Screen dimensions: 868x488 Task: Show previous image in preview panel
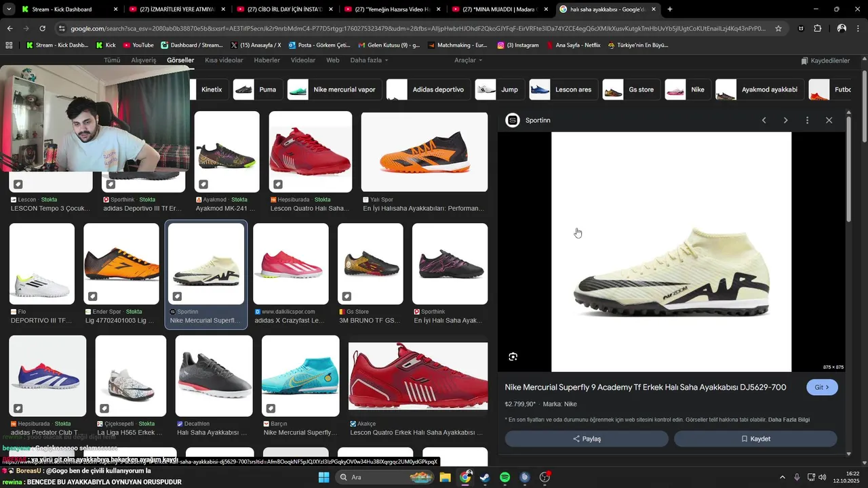pos(764,120)
